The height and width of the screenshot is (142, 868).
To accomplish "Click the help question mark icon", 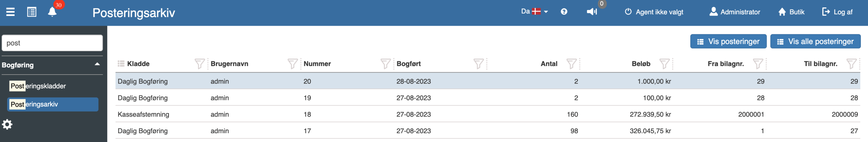I will [564, 12].
